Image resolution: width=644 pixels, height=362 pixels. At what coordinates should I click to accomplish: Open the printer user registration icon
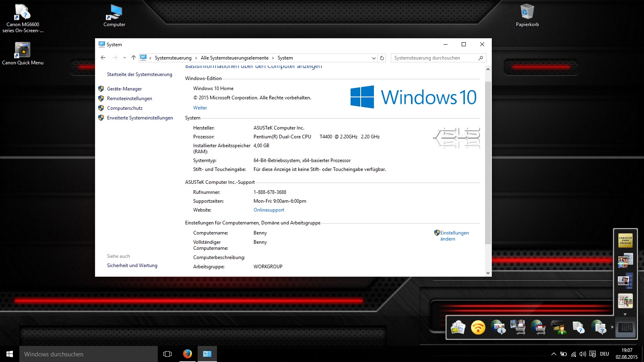[559, 327]
